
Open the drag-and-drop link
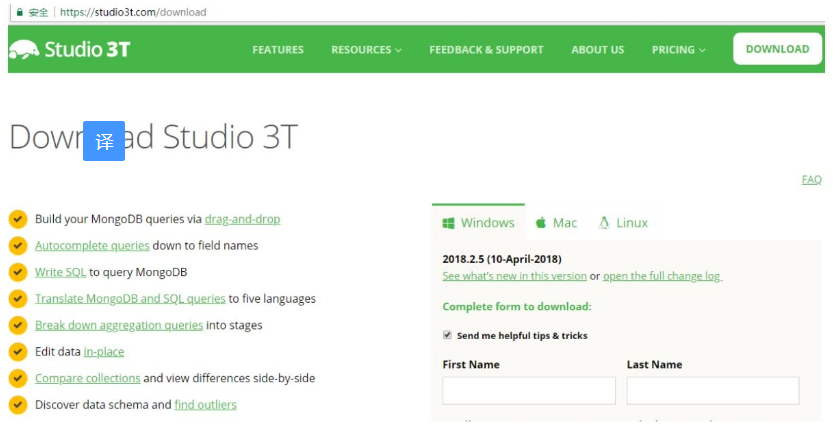click(242, 219)
